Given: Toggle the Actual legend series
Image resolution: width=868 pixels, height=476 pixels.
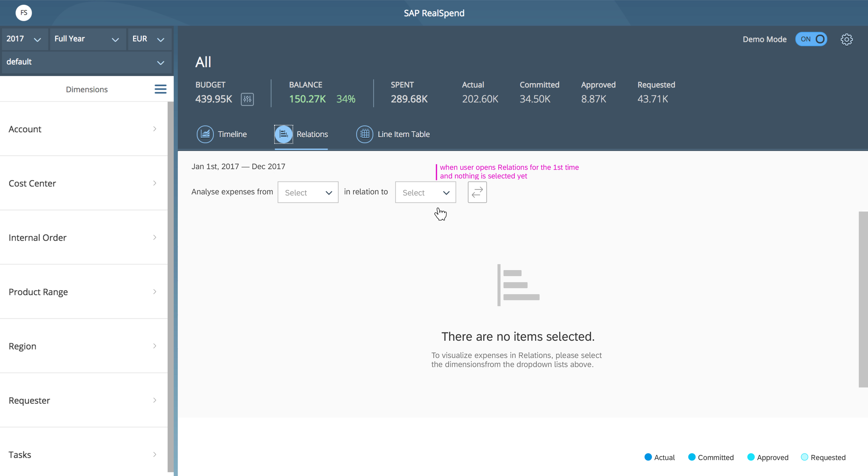Looking at the screenshot, I should coord(659,457).
